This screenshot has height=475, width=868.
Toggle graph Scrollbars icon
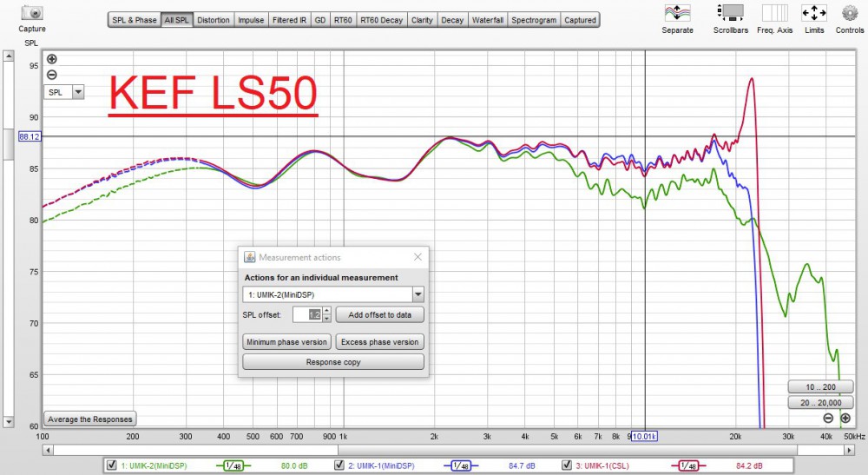click(730, 13)
